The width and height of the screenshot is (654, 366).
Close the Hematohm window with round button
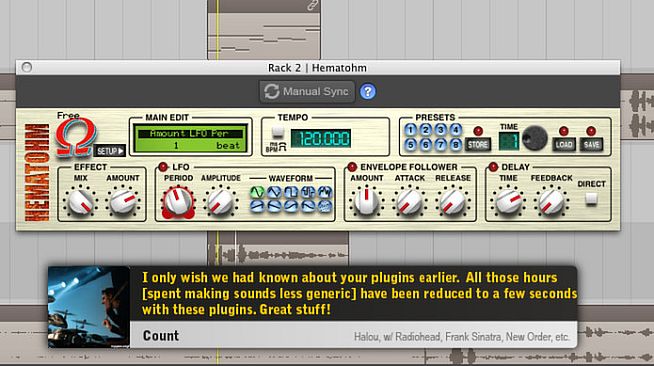click(x=27, y=67)
